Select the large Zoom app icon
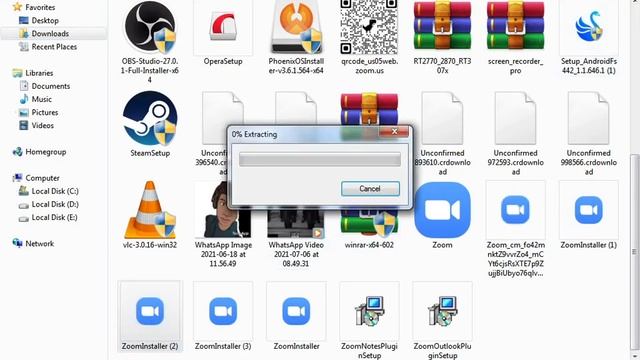This screenshot has height=360, width=640. coord(442,210)
